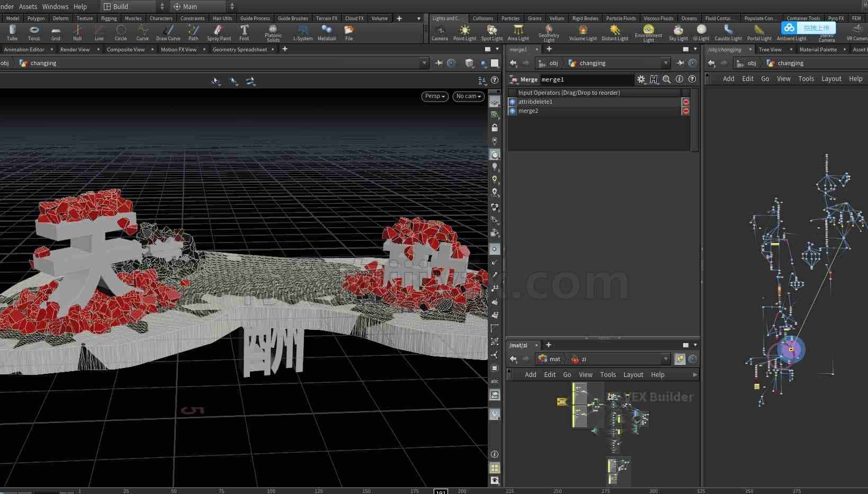Open the Persp viewport dropdown
Screen dimensions: 868x494
pos(435,96)
